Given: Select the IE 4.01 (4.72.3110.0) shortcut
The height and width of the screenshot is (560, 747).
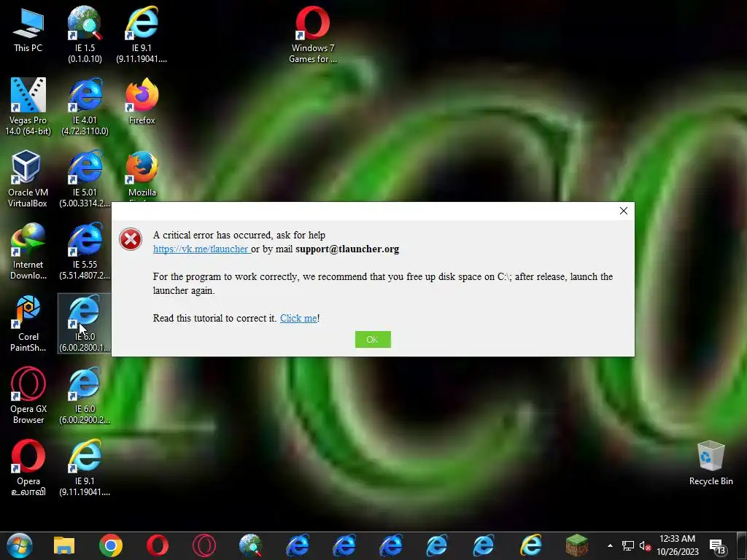Looking at the screenshot, I should (x=85, y=106).
